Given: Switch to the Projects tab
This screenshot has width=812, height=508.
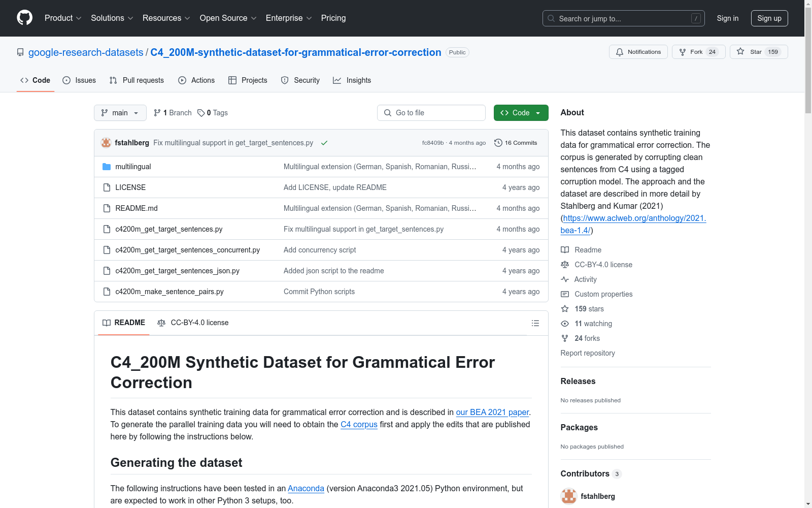Looking at the screenshot, I should coord(248,80).
